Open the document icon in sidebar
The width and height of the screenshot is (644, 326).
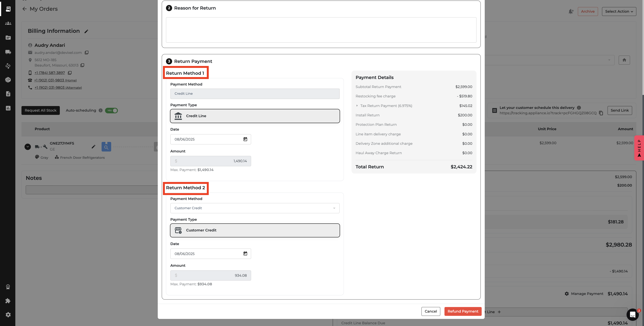pyautogui.click(x=8, y=94)
